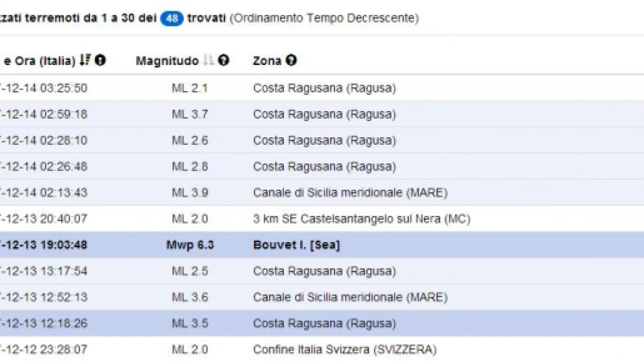The image size is (644, 362).
Task: Click the blue 48 results badge
Action: tap(172, 18)
